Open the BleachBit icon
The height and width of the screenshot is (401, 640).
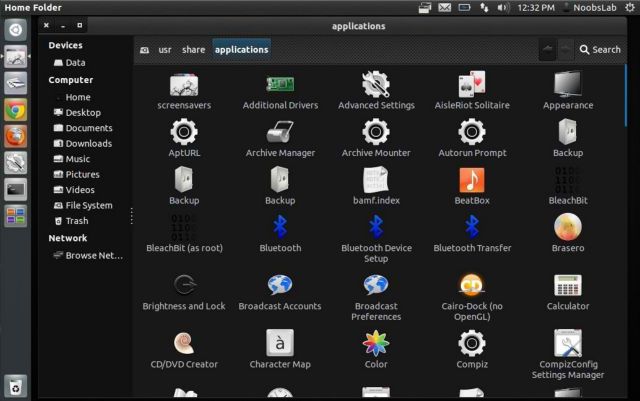[x=568, y=179]
